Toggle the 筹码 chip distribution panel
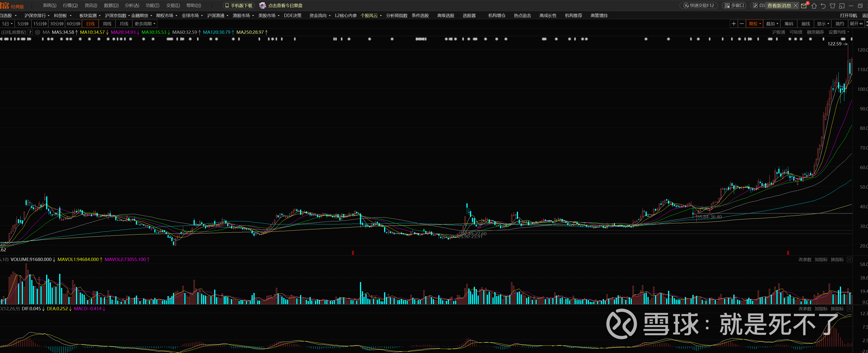 (788, 24)
